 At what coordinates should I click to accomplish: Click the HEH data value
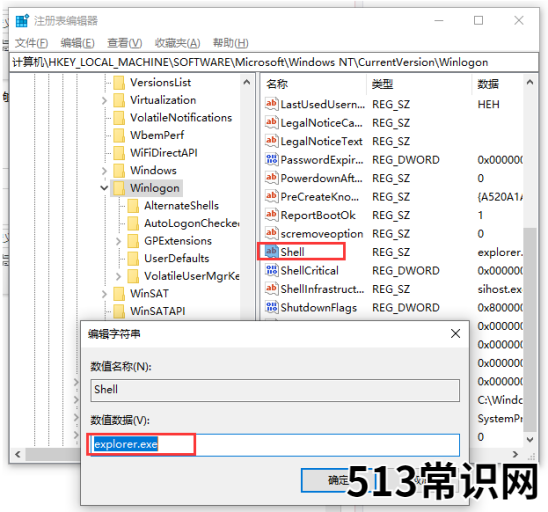(x=488, y=104)
